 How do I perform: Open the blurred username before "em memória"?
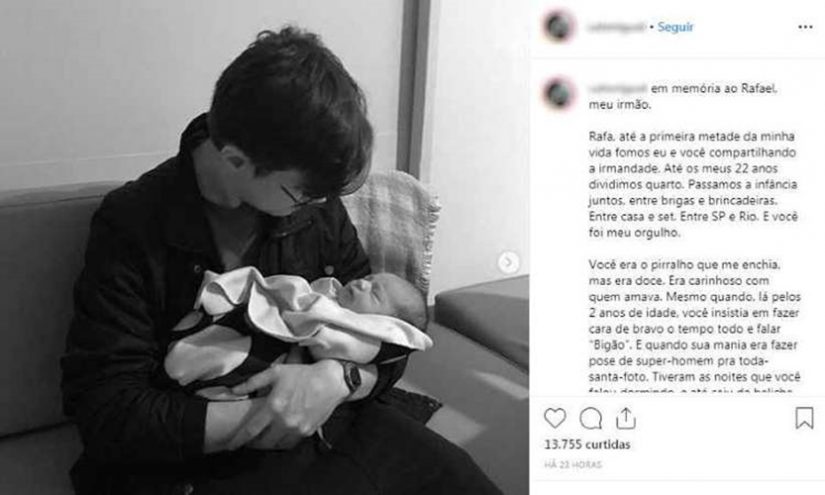tap(618, 88)
